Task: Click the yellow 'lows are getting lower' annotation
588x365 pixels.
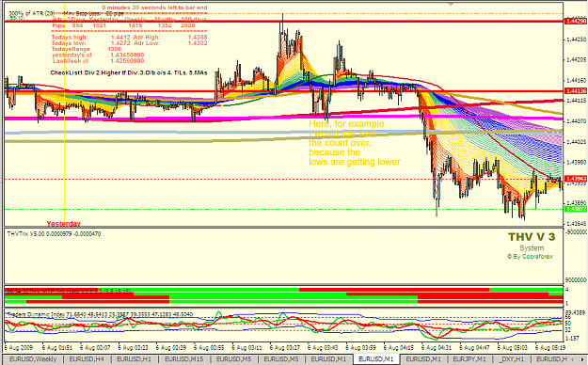Action: click(x=355, y=162)
